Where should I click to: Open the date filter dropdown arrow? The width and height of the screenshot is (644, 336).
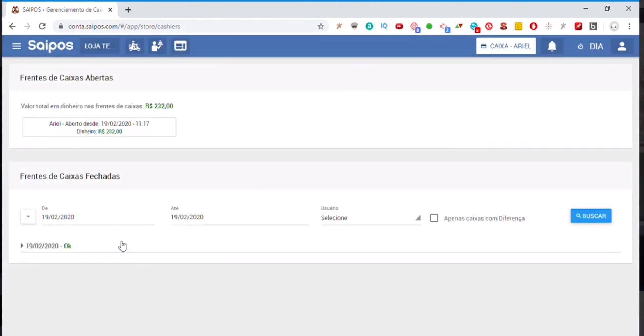point(28,217)
